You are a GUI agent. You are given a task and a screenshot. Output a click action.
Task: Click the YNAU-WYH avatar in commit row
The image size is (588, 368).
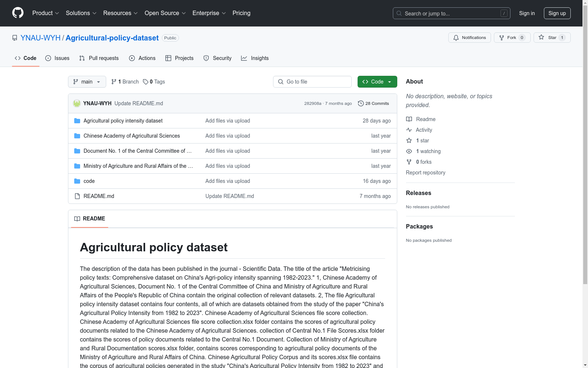[77, 103]
